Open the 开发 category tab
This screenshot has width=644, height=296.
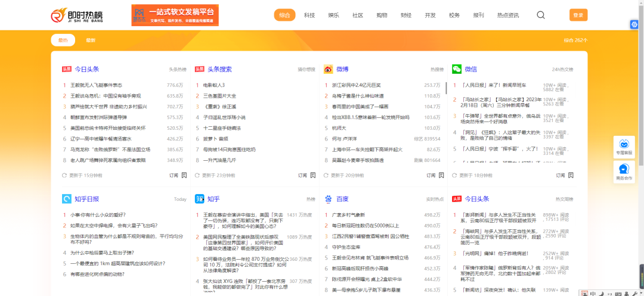click(431, 15)
